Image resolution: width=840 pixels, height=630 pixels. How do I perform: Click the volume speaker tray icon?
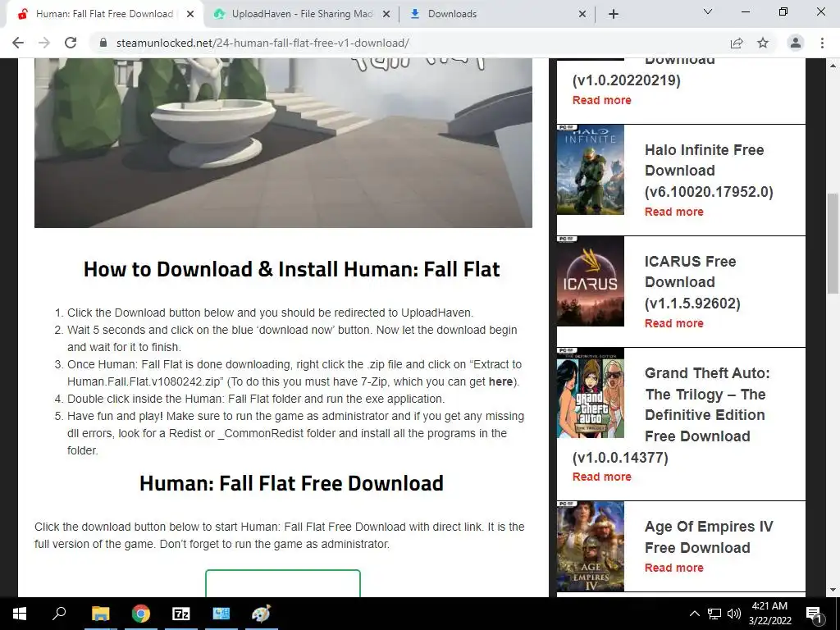click(734, 614)
